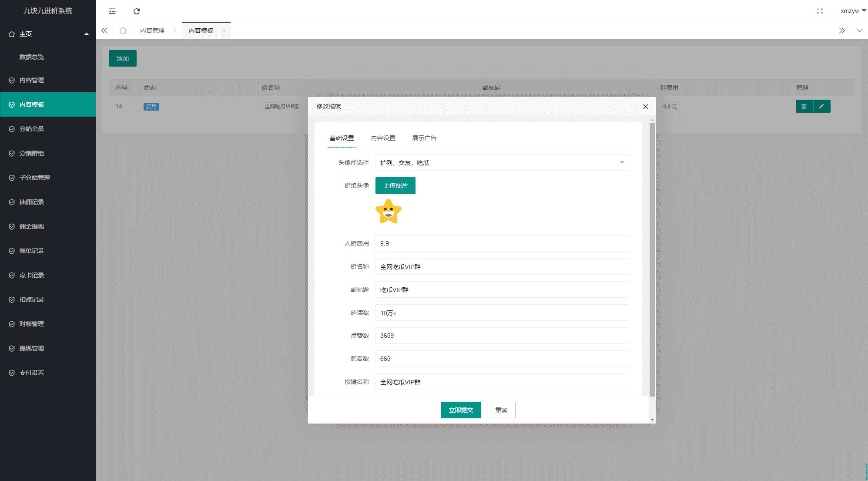Toggle the 启用 status button in table
The image size is (868, 481).
pos(151,106)
